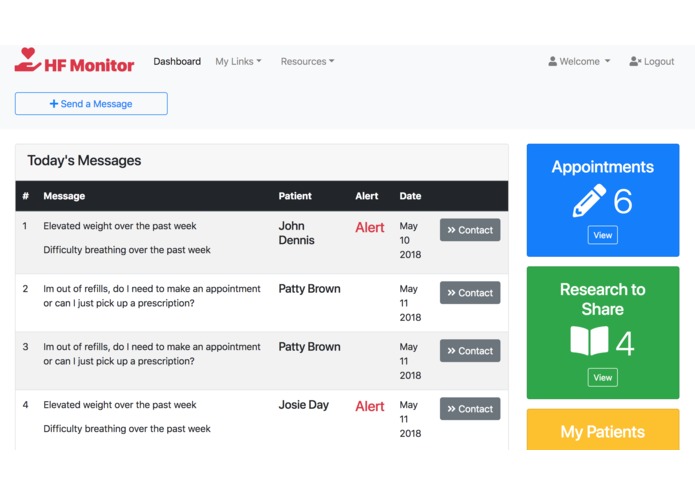Click the Patient column header
Screen dimensions: 695x494
click(x=295, y=196)
